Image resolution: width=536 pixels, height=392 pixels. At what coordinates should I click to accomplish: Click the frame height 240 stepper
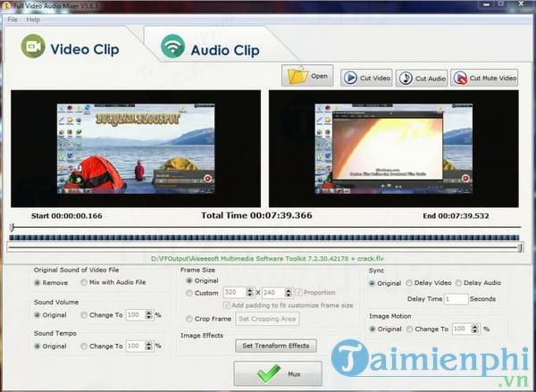[x=289, y=293]
